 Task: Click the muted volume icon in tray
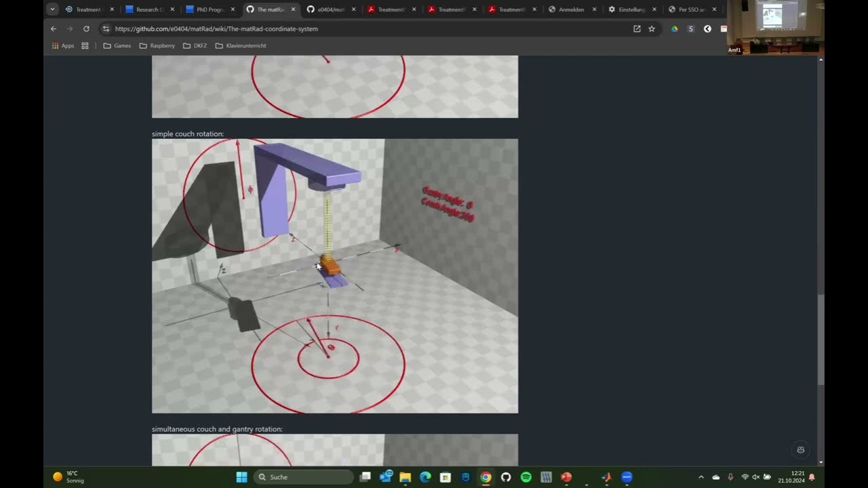click(x=756, y=477)
